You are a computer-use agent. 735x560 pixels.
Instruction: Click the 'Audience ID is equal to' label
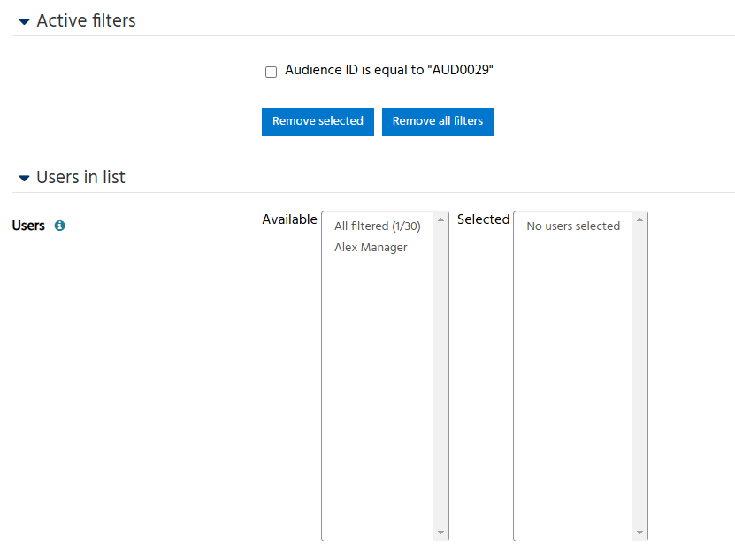(388, 70)
